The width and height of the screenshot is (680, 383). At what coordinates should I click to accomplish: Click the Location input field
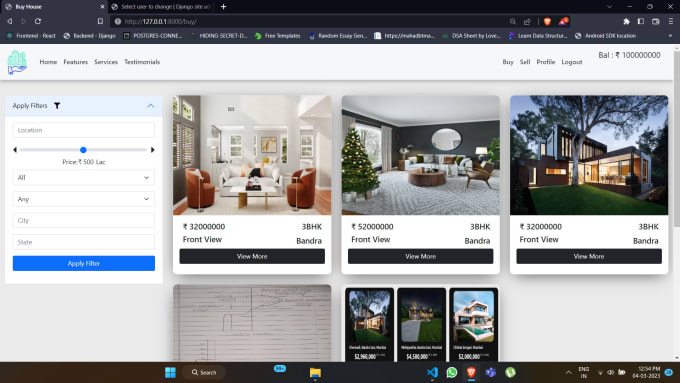(x=84, y=130)
